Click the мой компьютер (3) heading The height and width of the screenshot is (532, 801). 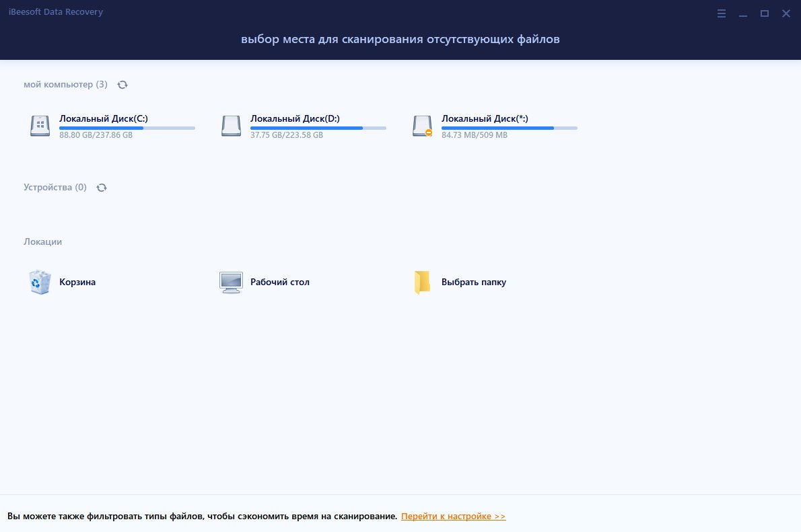(65, 84)
